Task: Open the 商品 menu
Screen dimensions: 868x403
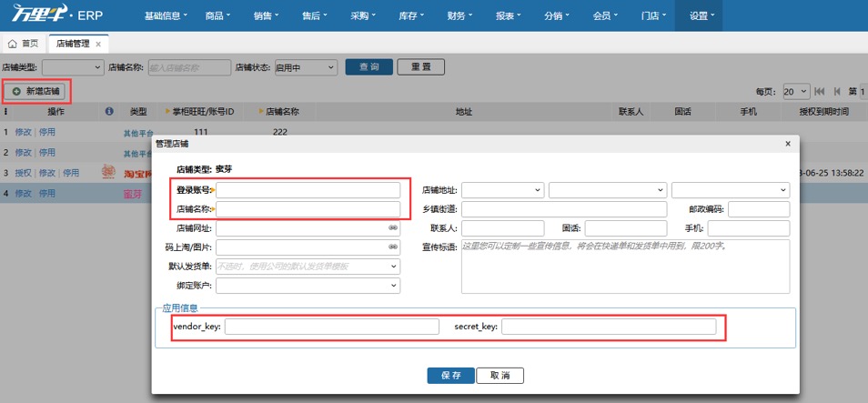Action: pyautogui.click(x=217, y=15)
